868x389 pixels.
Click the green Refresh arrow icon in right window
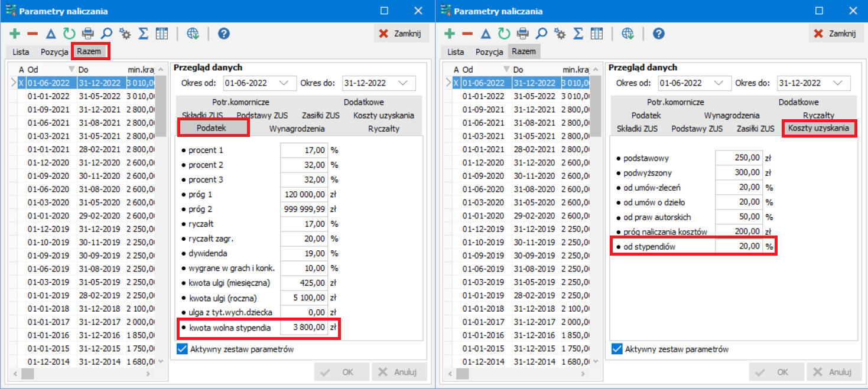point(504,34)
